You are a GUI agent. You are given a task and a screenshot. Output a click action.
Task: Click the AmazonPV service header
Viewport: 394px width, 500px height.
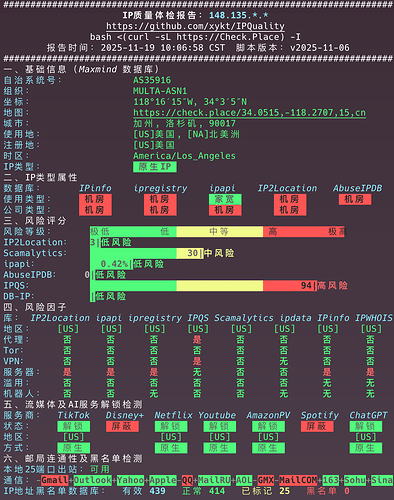268,415
